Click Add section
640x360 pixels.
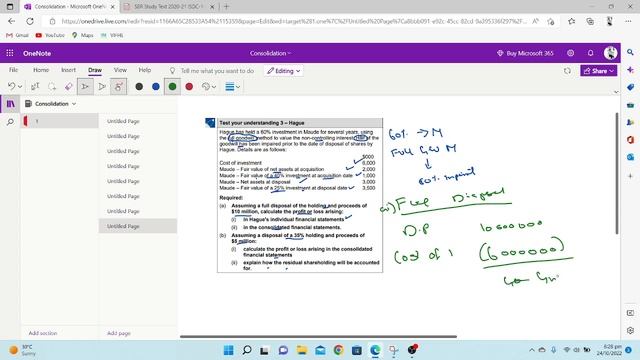42,333
